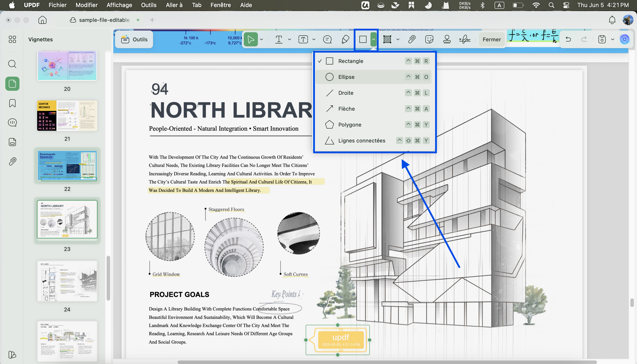Select the stamp tool
Screen dimensions: 637x364
447,39
